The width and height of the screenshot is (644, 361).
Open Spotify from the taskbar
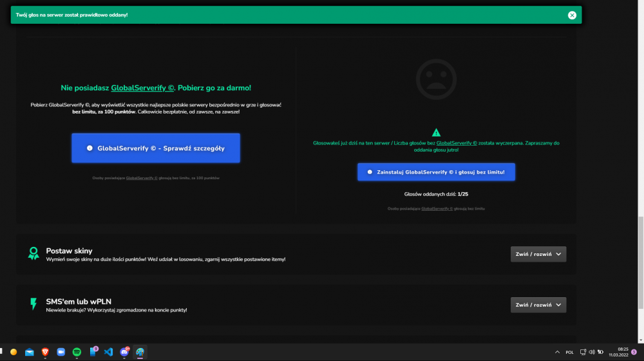pos(77,352)
